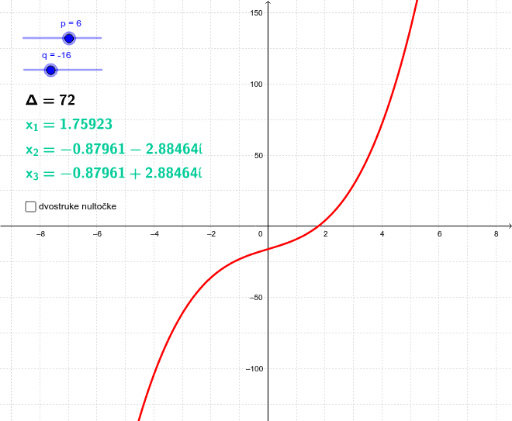Click x-axis tick label −2
The height and width of the screenshot is (421, 512).
211,234
